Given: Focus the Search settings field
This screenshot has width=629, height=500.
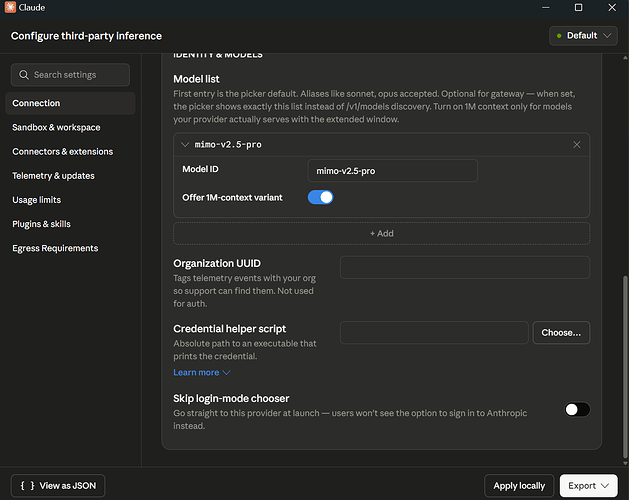Looking at the screenshot, I should pyautogui.click(x=70, y=75).
